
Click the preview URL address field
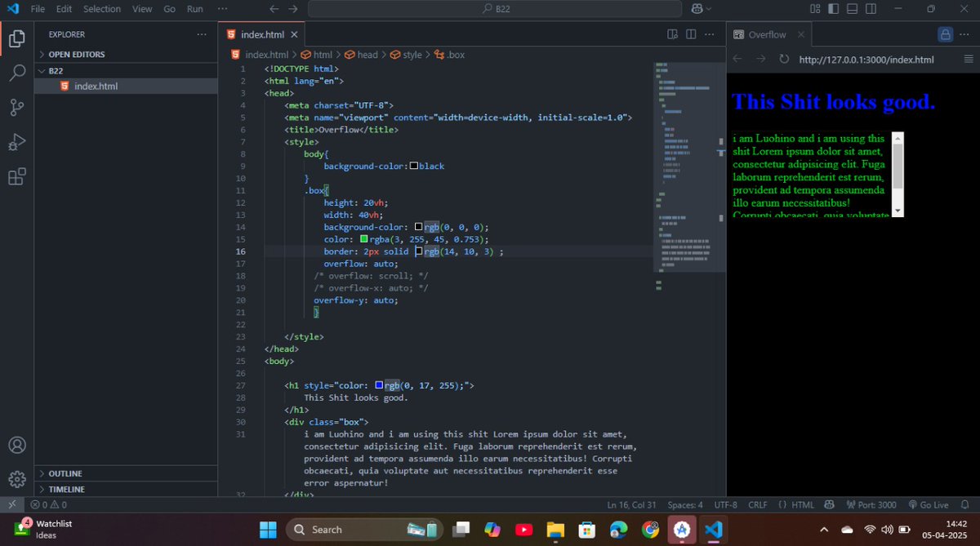tap(874, 59)
